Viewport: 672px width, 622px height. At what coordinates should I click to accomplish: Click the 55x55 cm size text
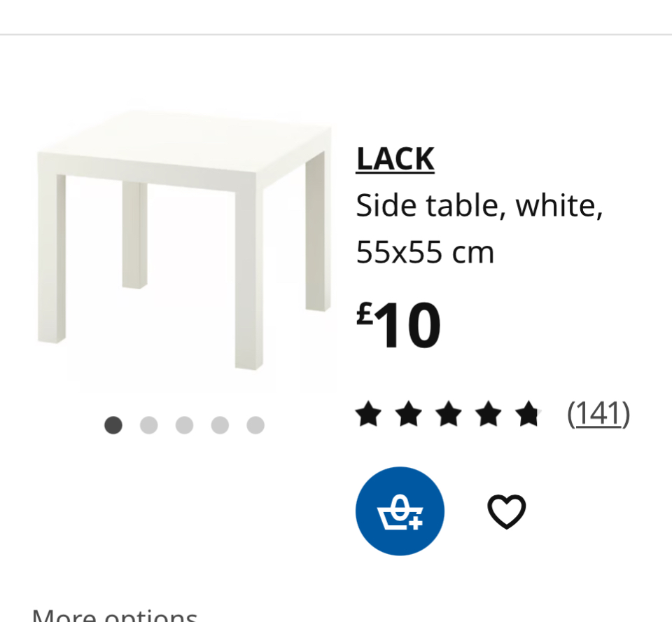pyautogui.click(x=425, y=251)
